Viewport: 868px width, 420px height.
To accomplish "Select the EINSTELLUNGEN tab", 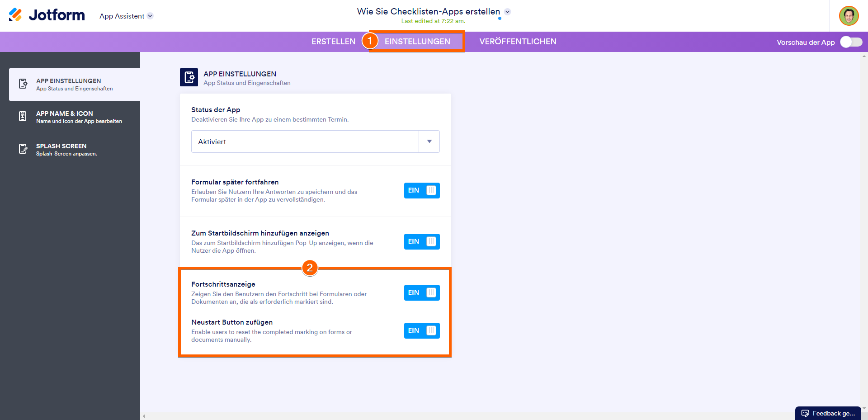I will coord(417,42).
